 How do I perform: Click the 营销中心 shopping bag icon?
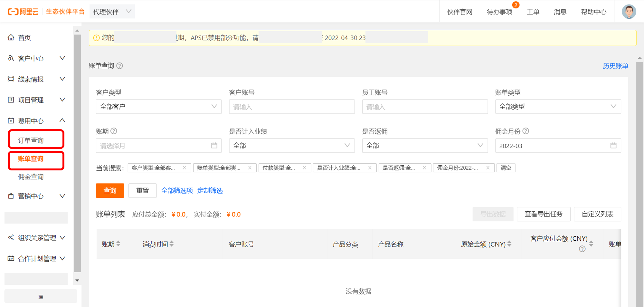(11, 196)
